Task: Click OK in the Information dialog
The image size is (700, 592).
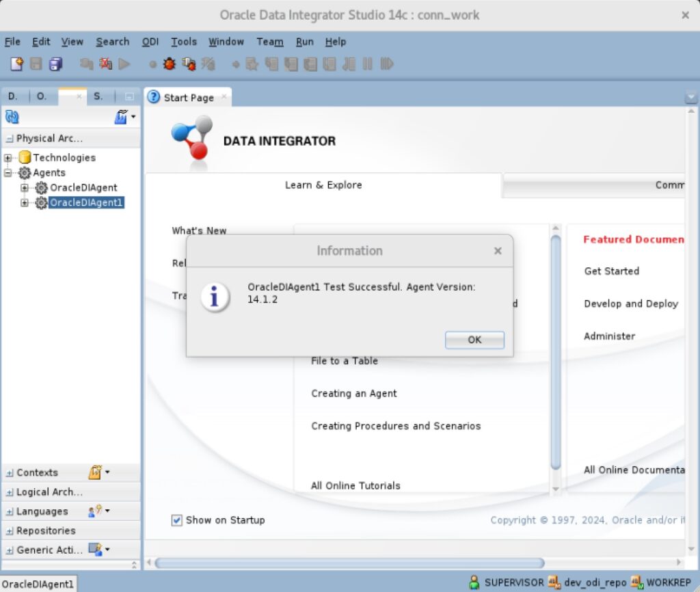Action: (474, 340)
